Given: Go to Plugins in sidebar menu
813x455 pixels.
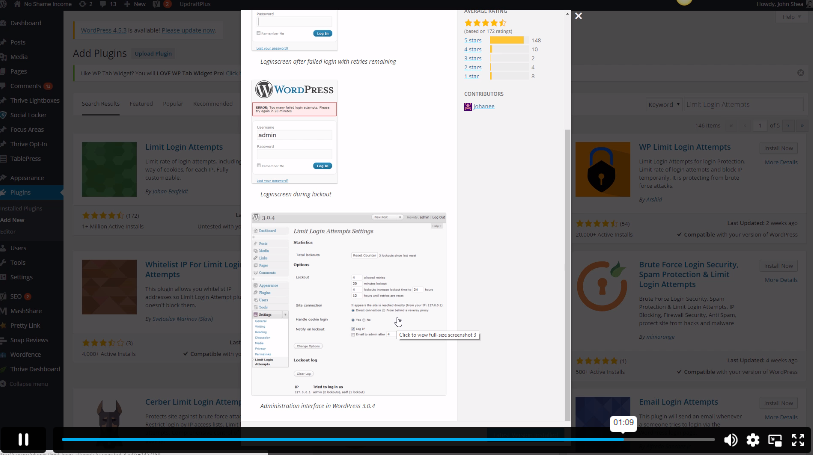Looking at the screenshot, I should tap(21, 192).
